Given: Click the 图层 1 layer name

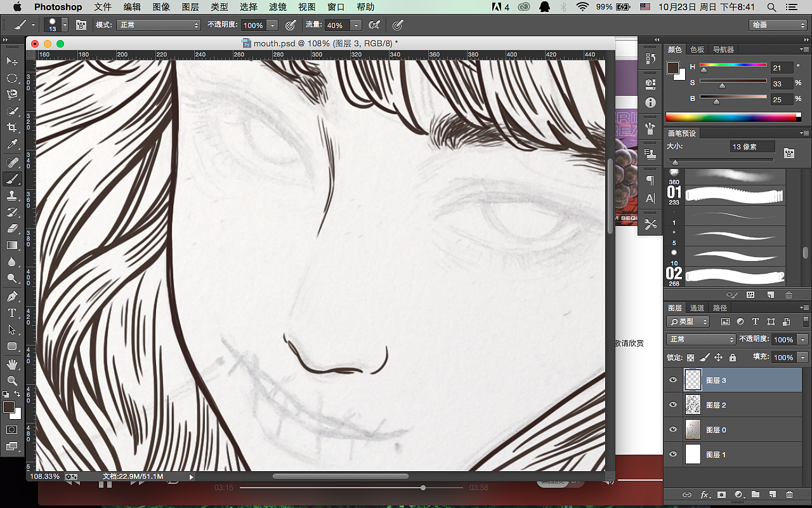Looking at the screenshot, I should (x=716, y=455).
